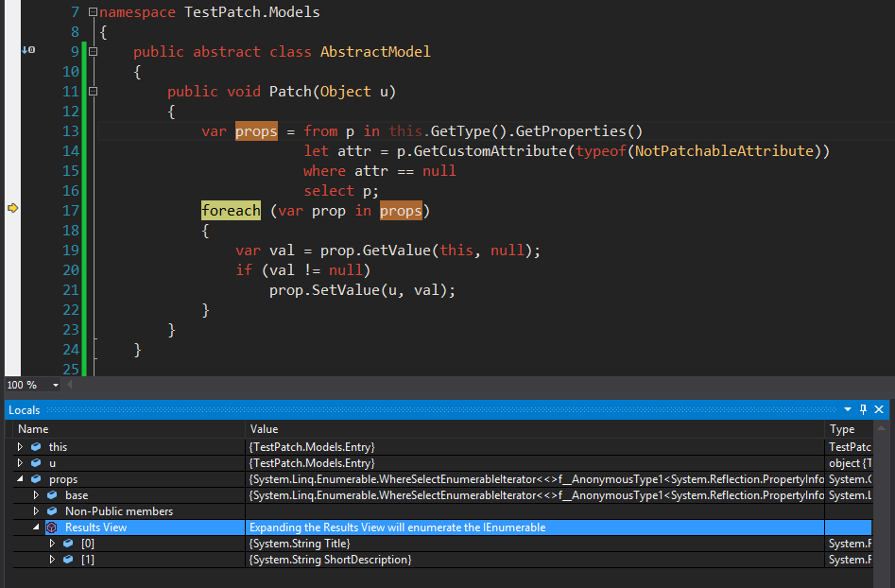Click the cube icon next to variable u
895x588 pixels.
coord(35,462)
